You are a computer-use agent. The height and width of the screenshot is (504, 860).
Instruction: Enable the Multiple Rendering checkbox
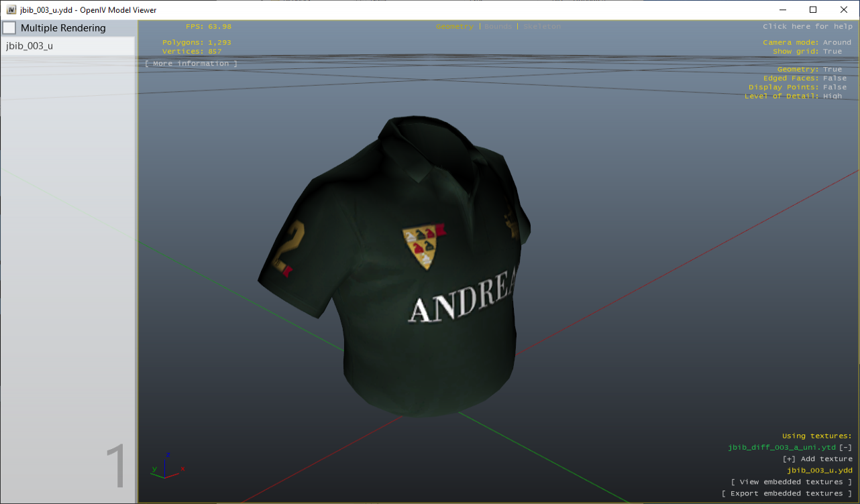point(9,27)
